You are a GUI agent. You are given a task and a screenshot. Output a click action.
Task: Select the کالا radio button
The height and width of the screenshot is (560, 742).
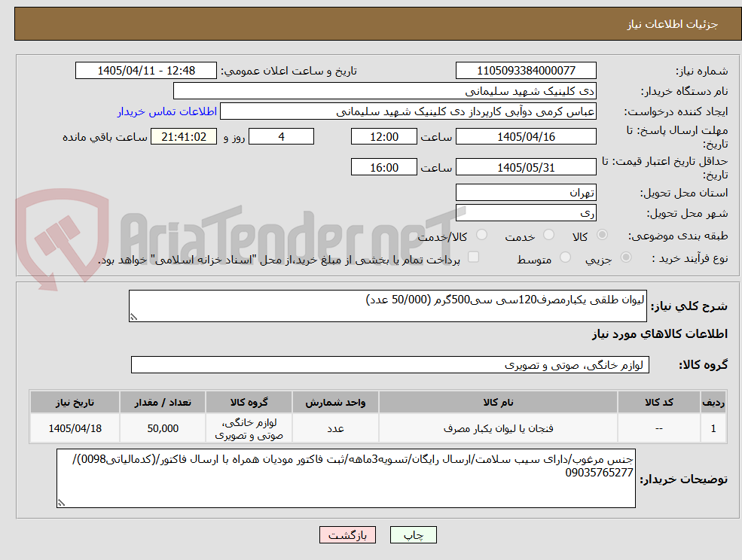pos(603,235)
